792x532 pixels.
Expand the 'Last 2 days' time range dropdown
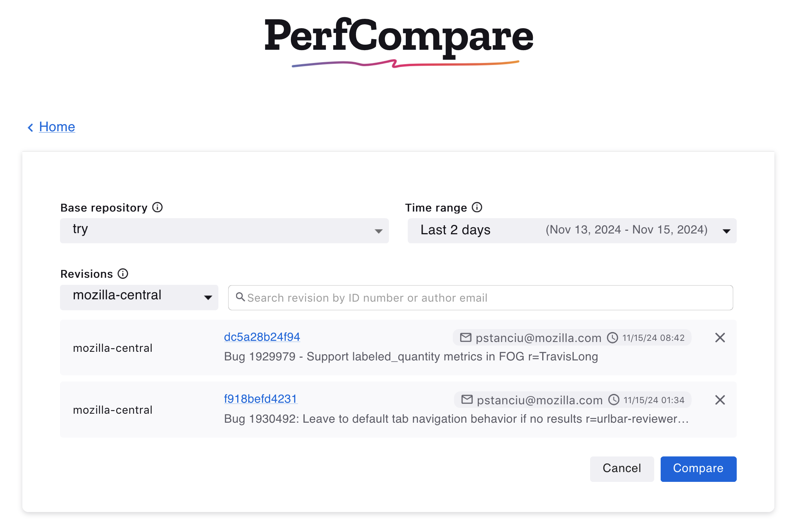(x=572, y=231)
